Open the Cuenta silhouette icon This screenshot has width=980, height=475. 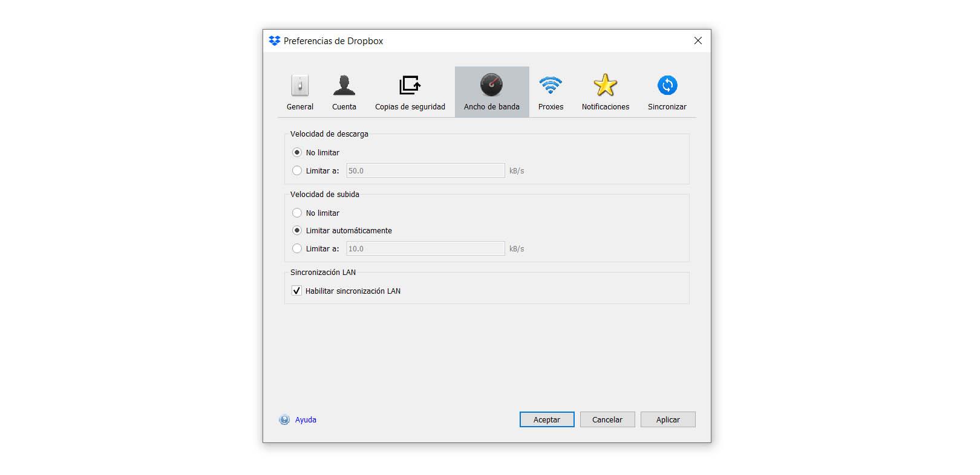[x=344, y=85]
